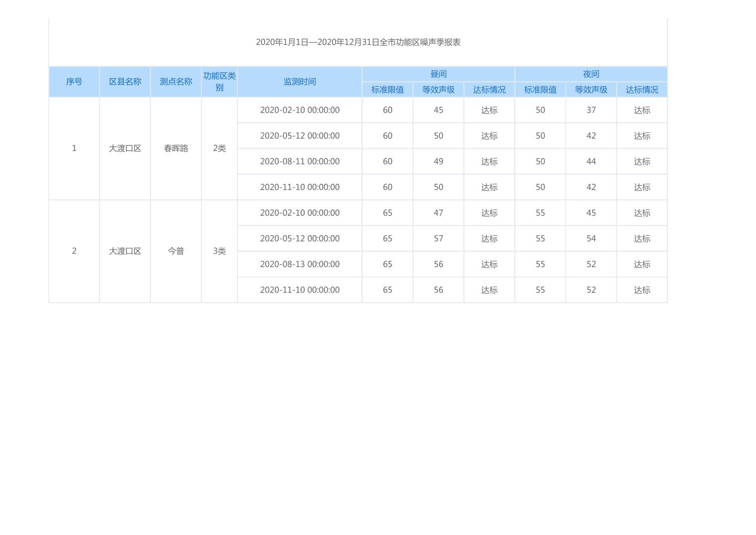This screenshot has height=535, width=756.
Task: Click the 春晖路 monitoring point cell
Action: (176, 148)
